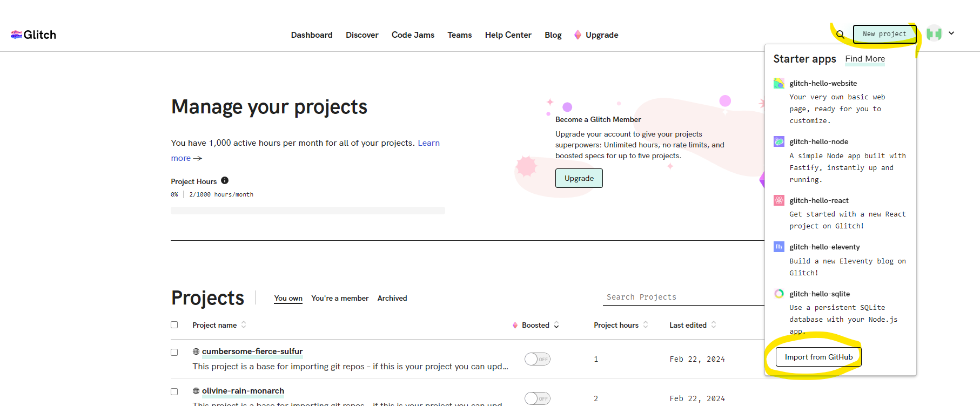Screen dimensions: 980x406
Task: Sort by Project hours arrows
Action: [x=646, y=324]
